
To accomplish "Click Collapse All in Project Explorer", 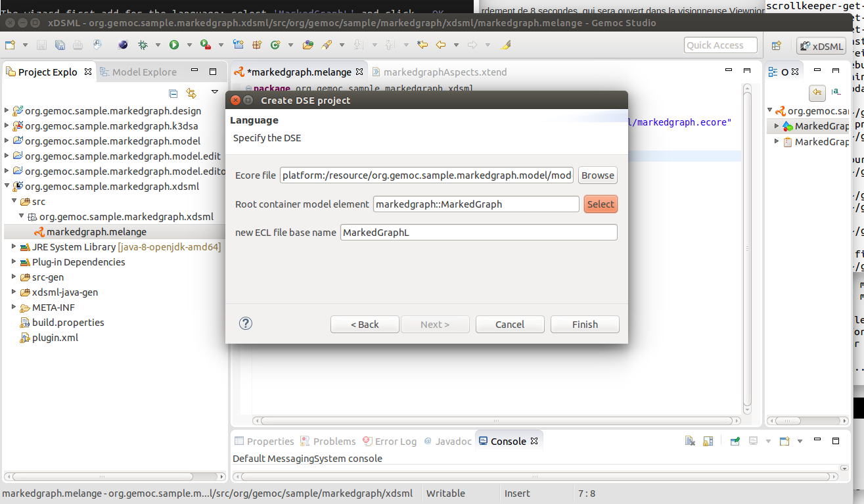I will (x=173, y=93).
